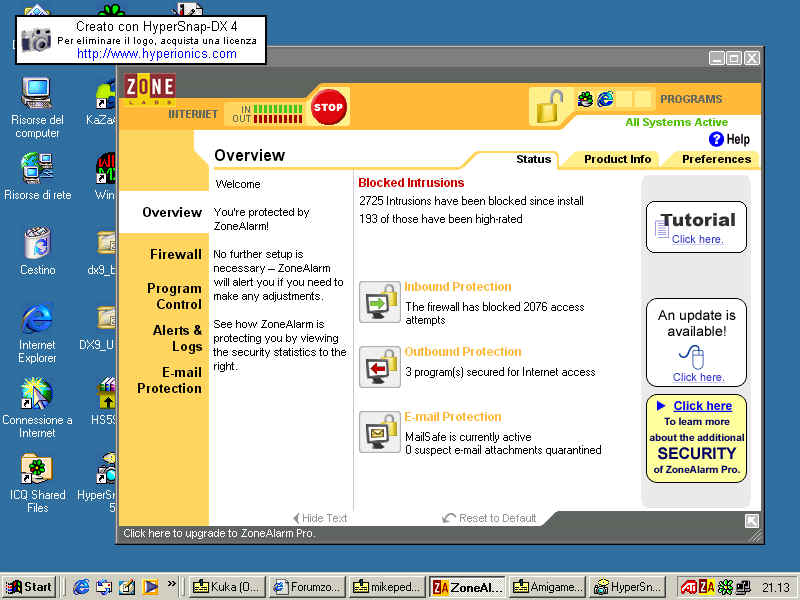Open E-mail Protection in the left sidebar
This screenshot has height=600, width=800.
click(169, 381)
